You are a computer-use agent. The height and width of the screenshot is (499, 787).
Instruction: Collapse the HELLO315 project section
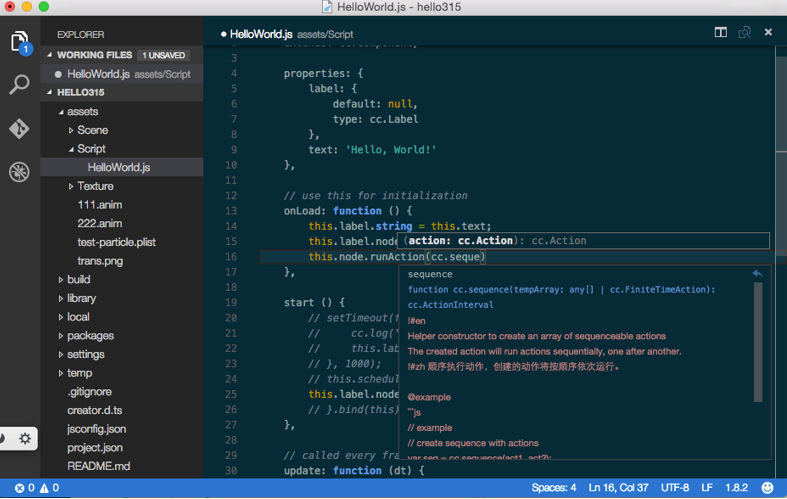[x=49, y=92]
